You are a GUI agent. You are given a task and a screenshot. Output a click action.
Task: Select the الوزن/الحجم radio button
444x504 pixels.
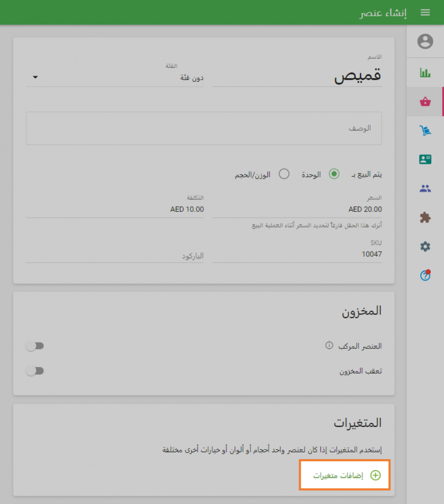click(284, 174)
